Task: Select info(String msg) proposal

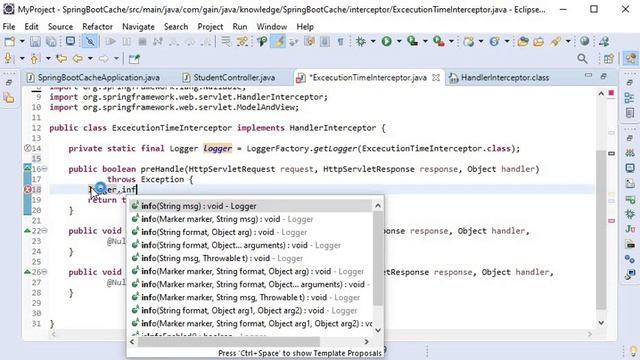Action: (x=251, y=206)
